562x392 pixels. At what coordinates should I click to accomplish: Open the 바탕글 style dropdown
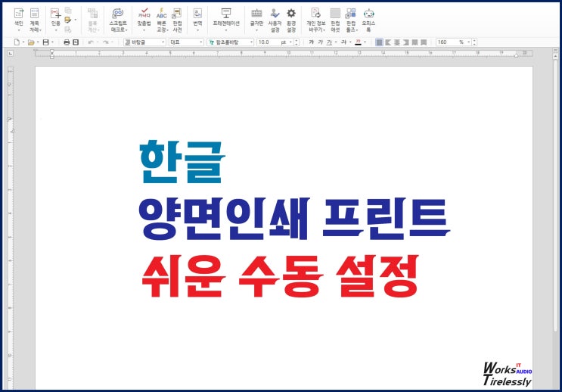tap(144, 42)
